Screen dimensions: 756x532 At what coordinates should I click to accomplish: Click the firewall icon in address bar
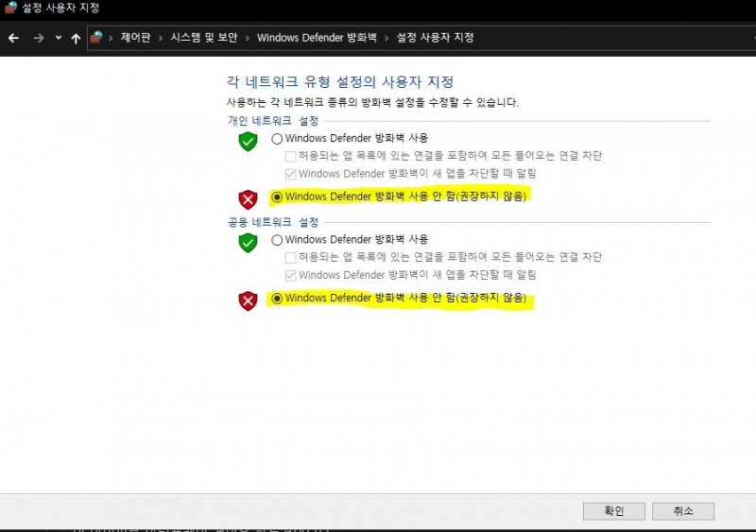96,37
